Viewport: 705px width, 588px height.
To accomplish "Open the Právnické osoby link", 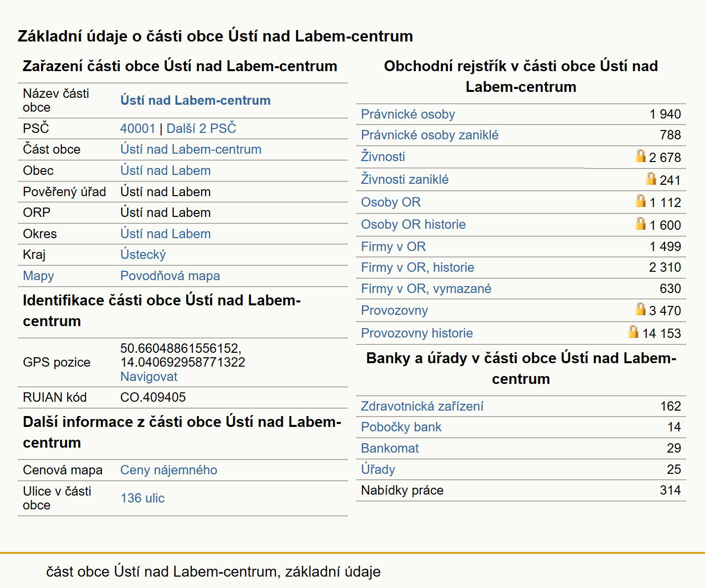I will tap(408, 114).
